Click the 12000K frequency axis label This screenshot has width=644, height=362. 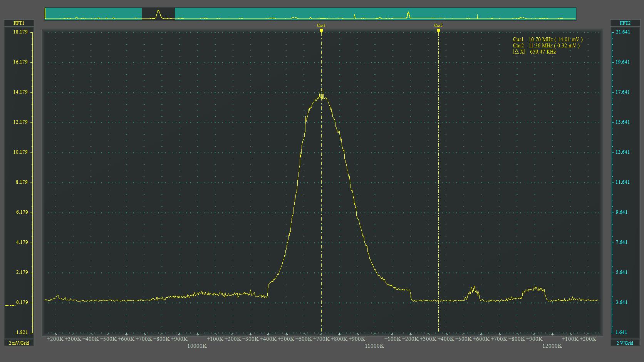552,346
